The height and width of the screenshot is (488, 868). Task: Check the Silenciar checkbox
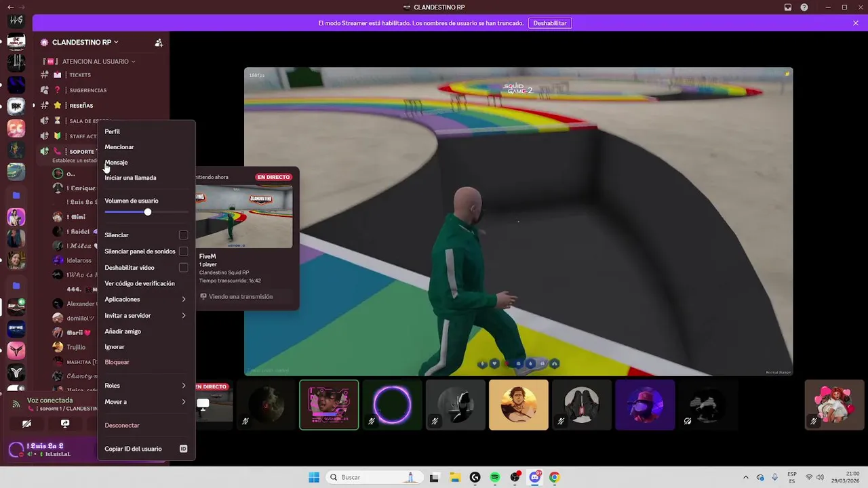[x=183, y=235]
